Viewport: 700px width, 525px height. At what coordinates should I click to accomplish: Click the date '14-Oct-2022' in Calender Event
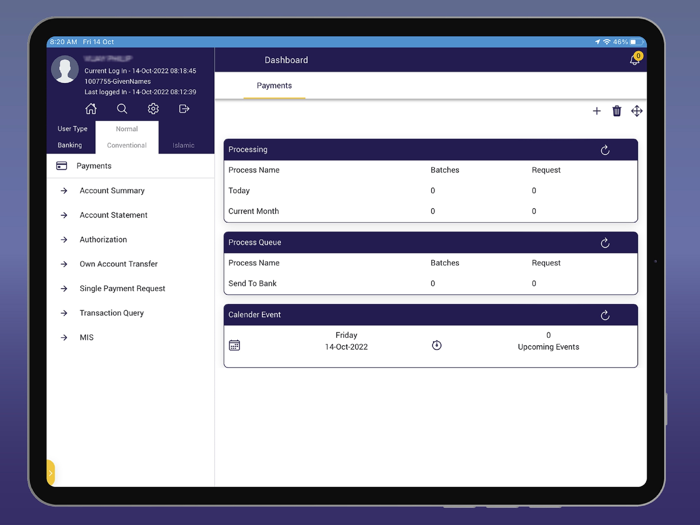[346, 347]
